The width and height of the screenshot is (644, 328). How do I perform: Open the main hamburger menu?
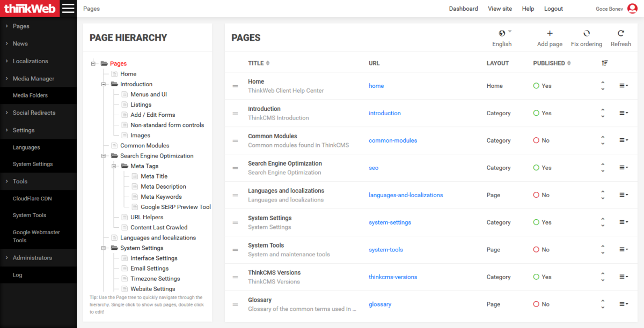pos(69,8)
